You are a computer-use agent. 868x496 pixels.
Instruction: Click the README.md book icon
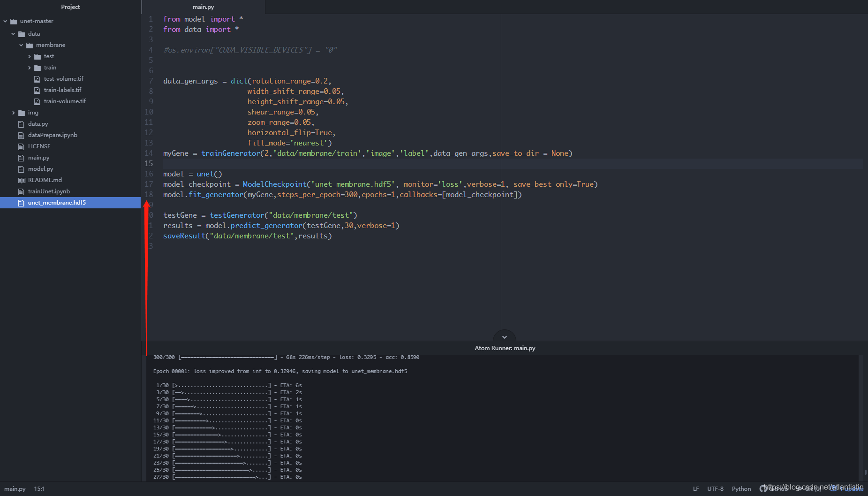[22, 180]
